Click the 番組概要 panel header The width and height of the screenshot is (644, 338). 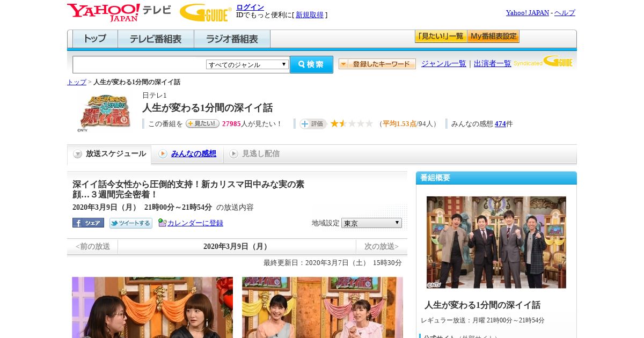click(x=496, y=178)
